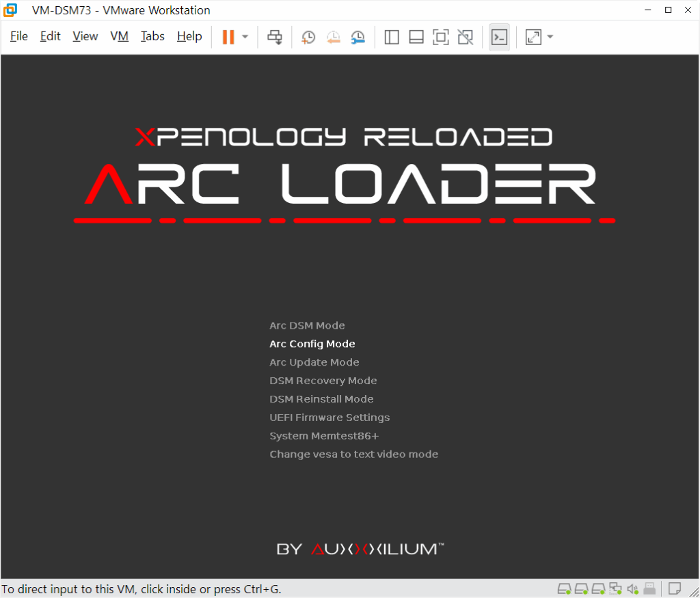Select DSM Recovery Mode boot entry

tap(323, 381)
